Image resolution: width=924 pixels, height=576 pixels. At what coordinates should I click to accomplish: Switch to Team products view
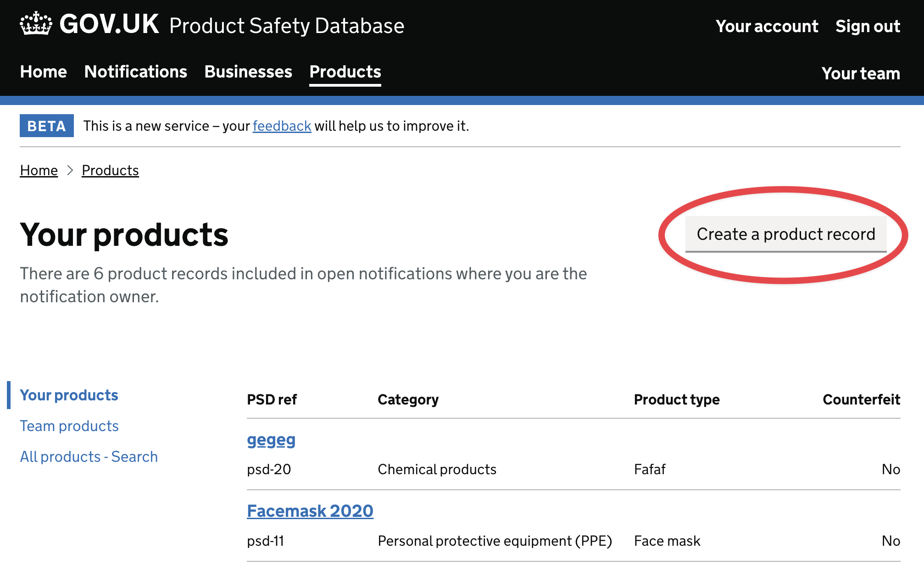(x=69, y=426)
